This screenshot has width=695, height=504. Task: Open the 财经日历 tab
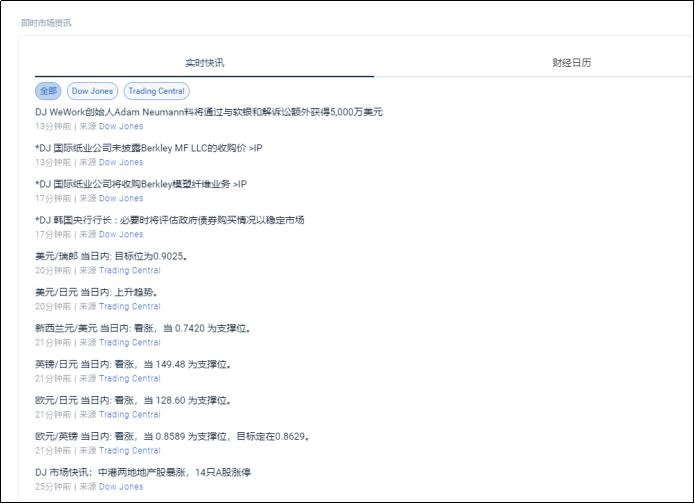(571, 63)
